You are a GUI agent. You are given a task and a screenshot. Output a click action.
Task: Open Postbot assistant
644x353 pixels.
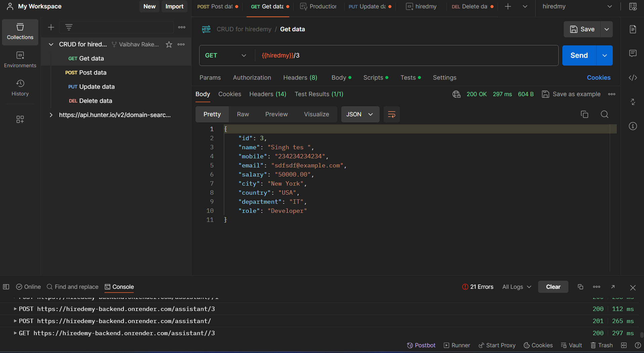tap(421, 345)
